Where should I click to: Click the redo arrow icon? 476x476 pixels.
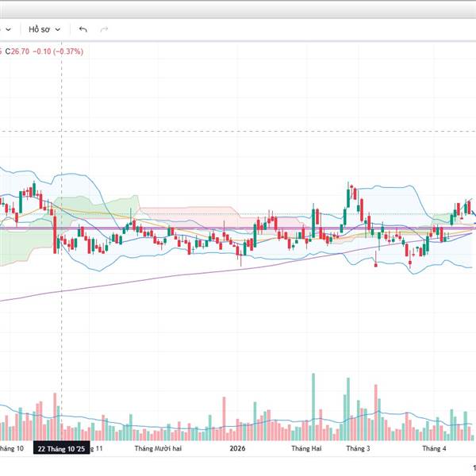(x=104, y=29)
